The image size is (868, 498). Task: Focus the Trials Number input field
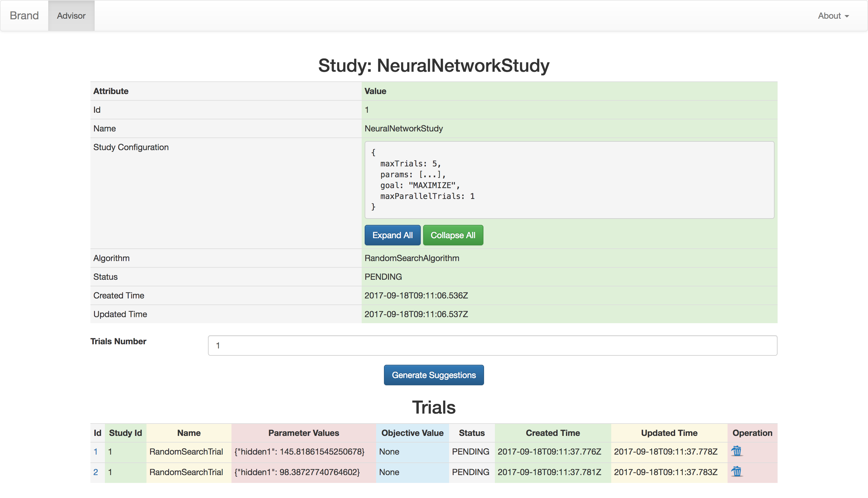[492, 345]
